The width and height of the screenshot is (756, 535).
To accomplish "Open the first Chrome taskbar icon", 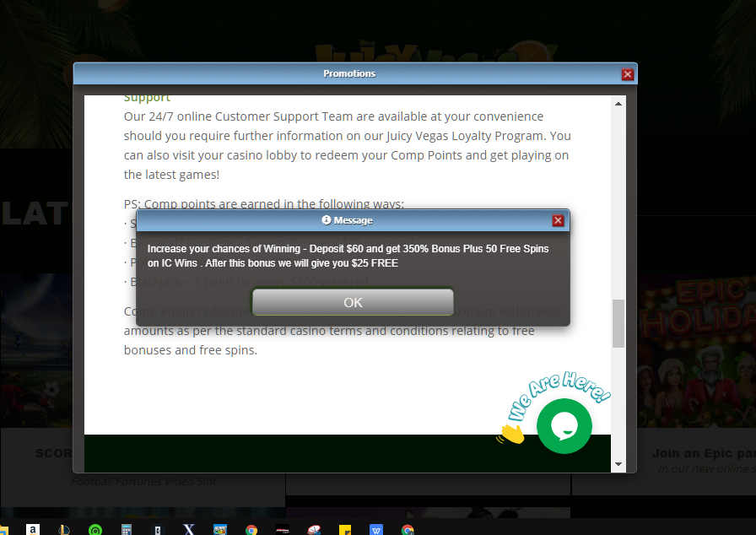I will click(251, 530).
